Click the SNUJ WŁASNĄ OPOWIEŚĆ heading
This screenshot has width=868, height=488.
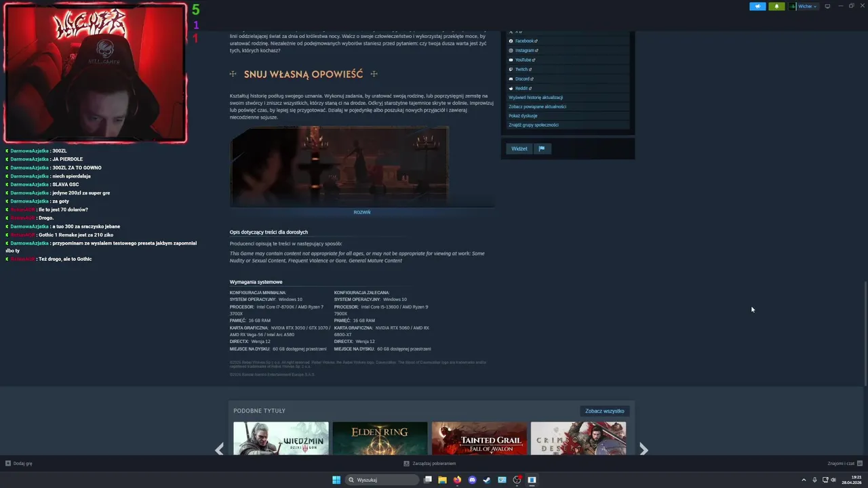coord(303,74)
